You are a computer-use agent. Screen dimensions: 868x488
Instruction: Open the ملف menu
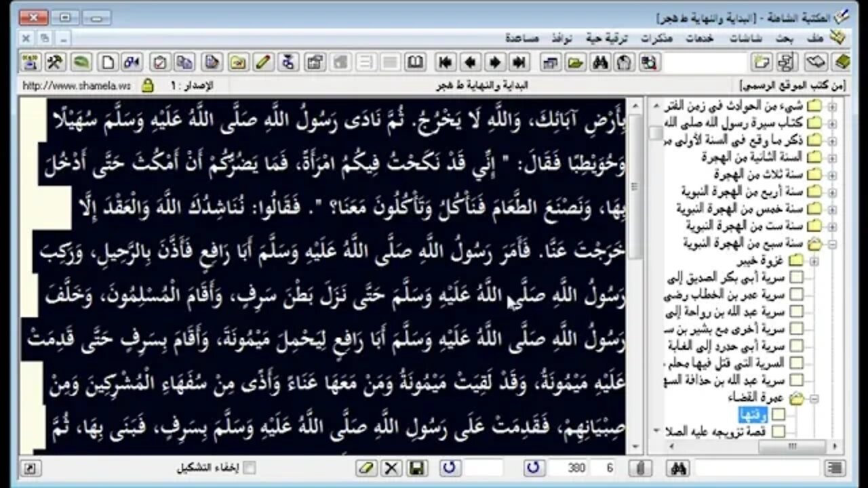point(814,39)
